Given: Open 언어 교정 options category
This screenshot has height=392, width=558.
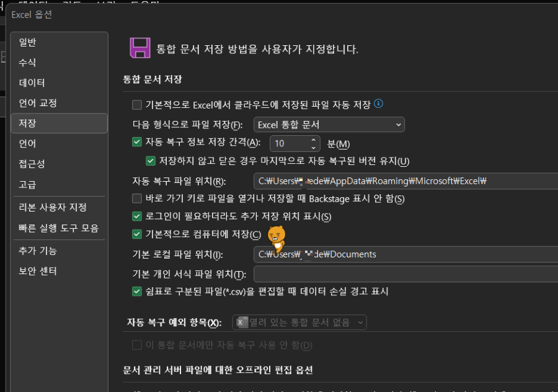Looking at the screenshot, I should 60,103.
